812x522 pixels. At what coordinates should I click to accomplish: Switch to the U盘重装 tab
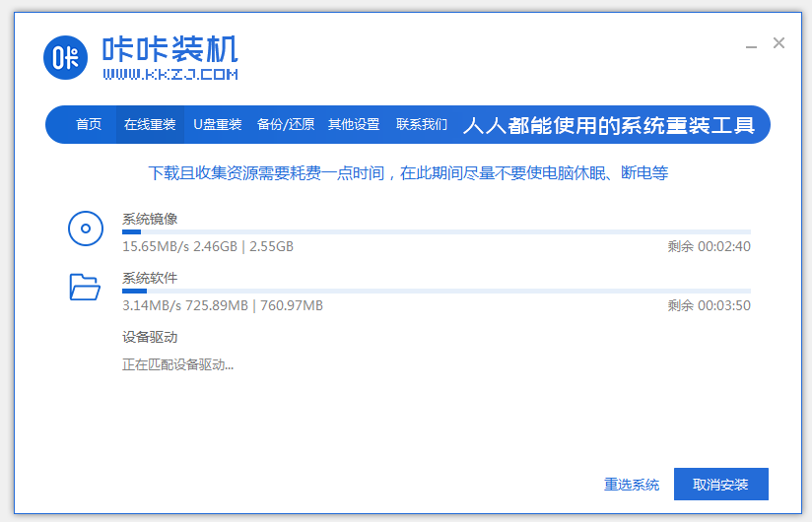217,125
